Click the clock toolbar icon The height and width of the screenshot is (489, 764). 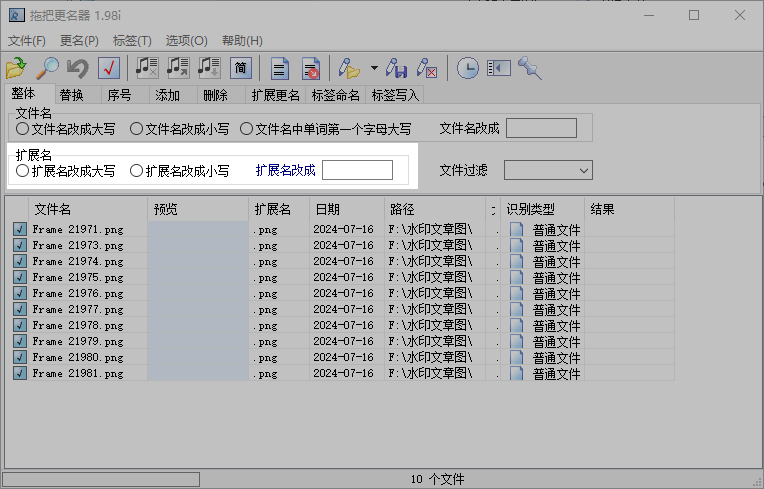[x=468, y=68]
